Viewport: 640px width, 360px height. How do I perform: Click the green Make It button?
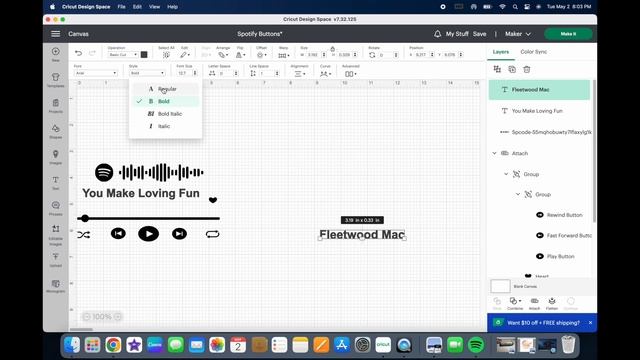tap(568, 34)
